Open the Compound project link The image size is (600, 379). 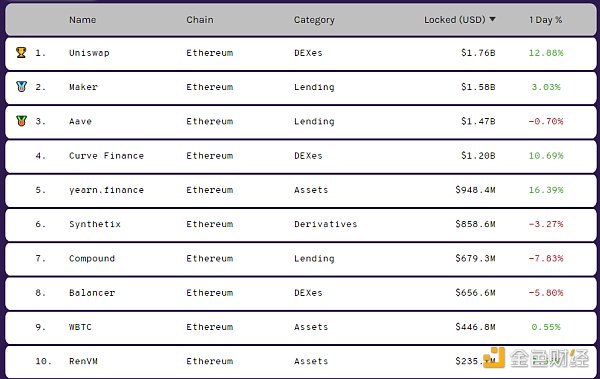92,258
